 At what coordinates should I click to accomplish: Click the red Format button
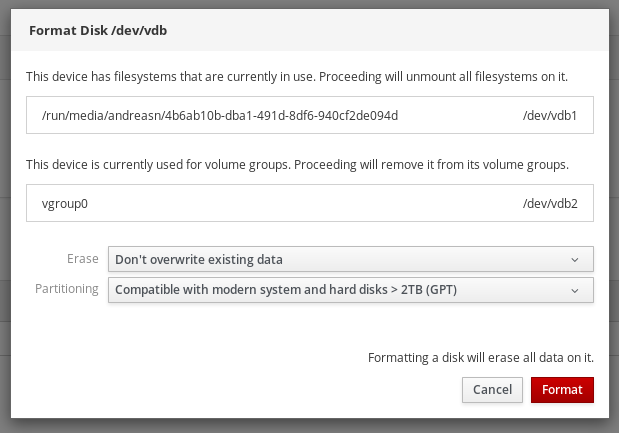(562, 389)
